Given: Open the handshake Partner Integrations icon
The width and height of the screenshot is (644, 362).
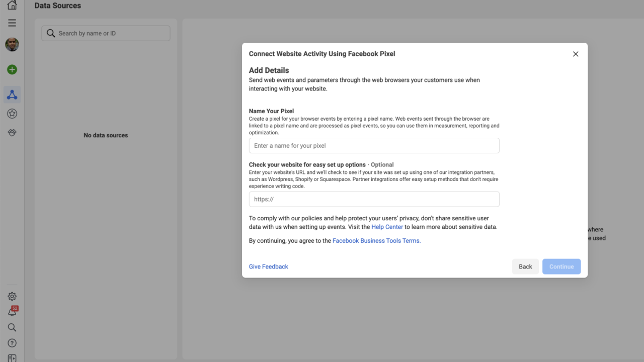Looking at the screenshot, I should click(12, 133).
